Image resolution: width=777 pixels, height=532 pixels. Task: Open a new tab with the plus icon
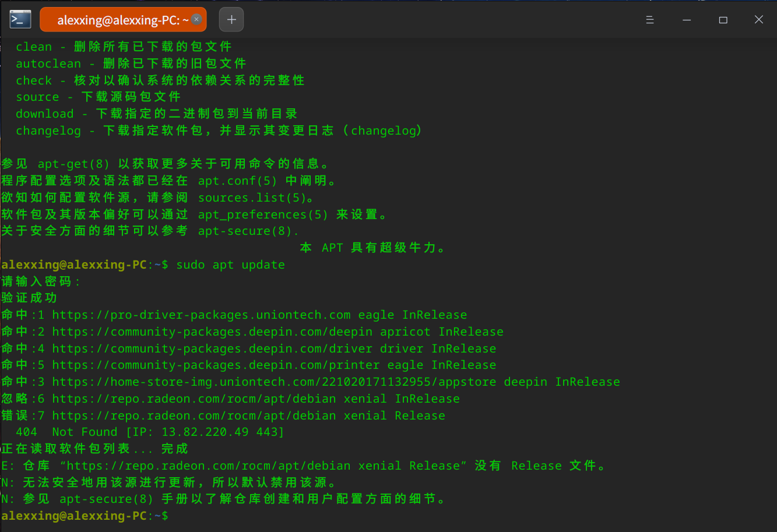click(x=231, y=19)
